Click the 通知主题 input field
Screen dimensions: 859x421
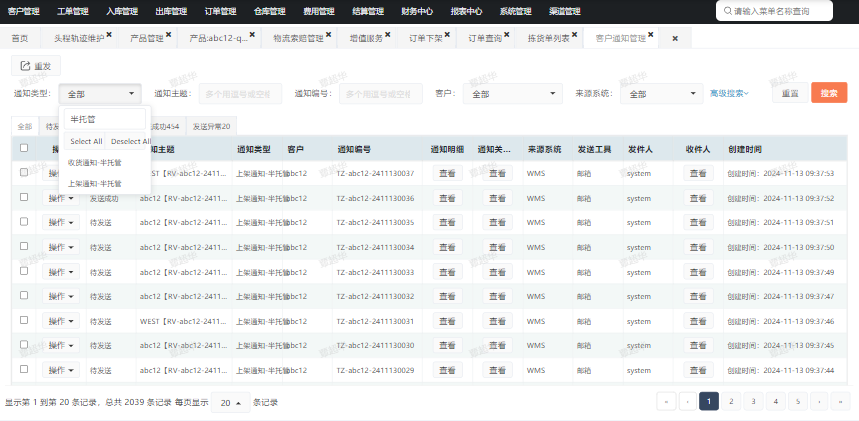[x=240, y=94]
